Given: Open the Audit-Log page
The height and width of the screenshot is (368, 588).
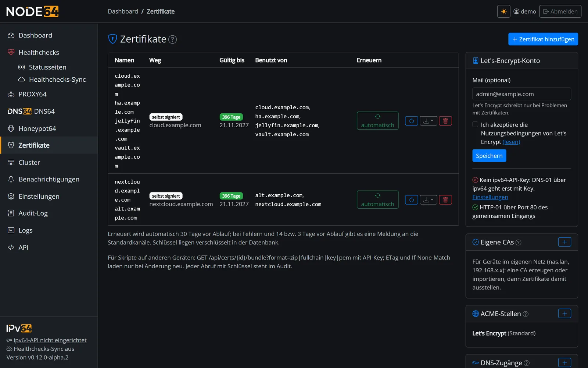Looking at the screenshot, I should pyautogui.click(x=49, y=213).
